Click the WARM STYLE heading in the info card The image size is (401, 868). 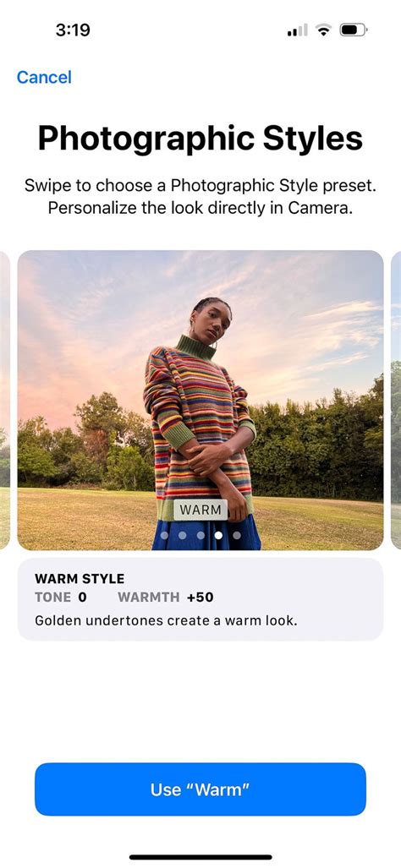pyautogui.click(x=80, y=579)
